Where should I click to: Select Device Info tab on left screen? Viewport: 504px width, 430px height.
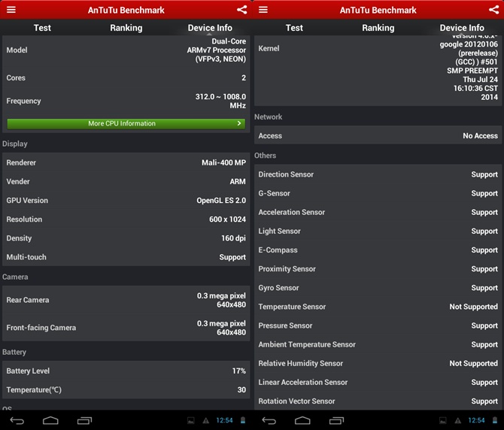[210, 28]
